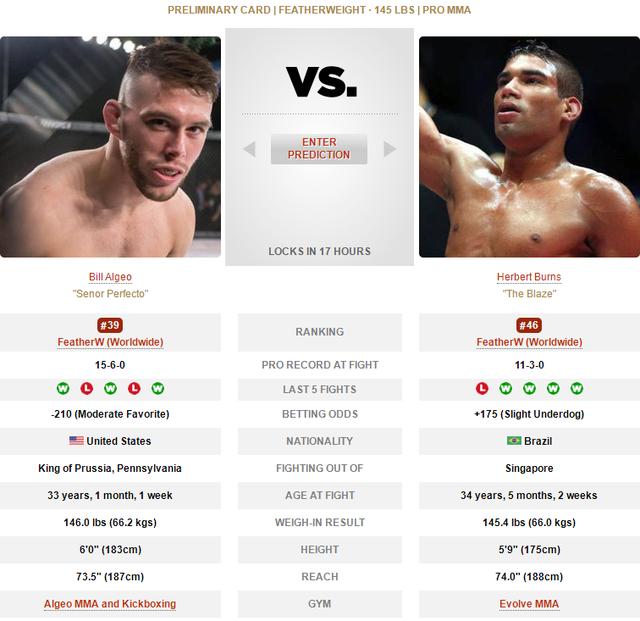Click Bill Algeo's middle green W icon

coord(110,388)
